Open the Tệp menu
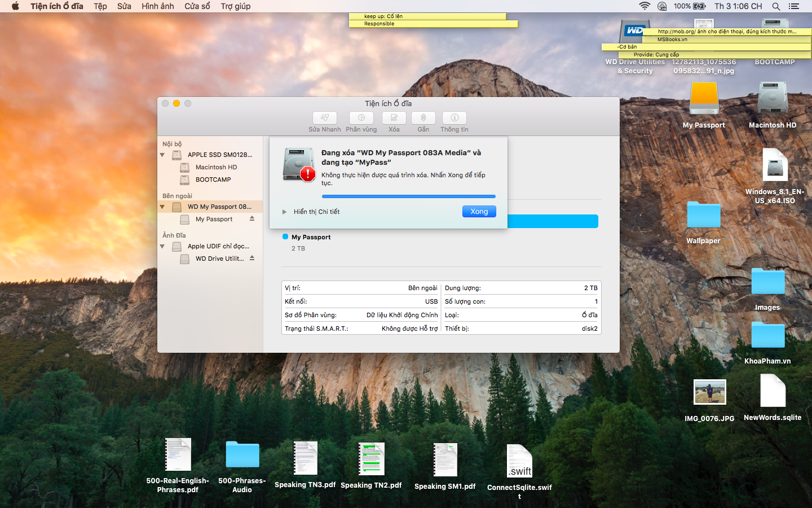 [100, 6]
